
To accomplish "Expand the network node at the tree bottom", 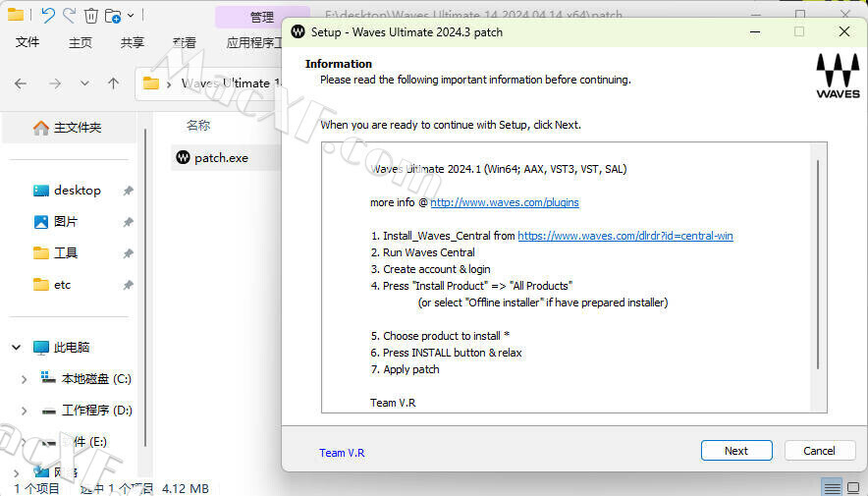I will (x=16, y=473).
